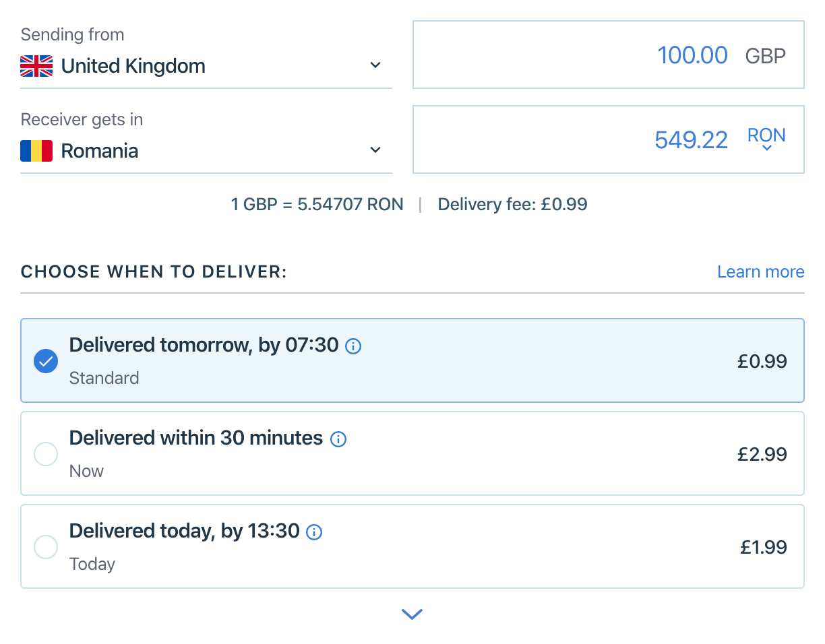Open the RON currency selector
This screenshot has width=825, height=644.
pos(766,139)
